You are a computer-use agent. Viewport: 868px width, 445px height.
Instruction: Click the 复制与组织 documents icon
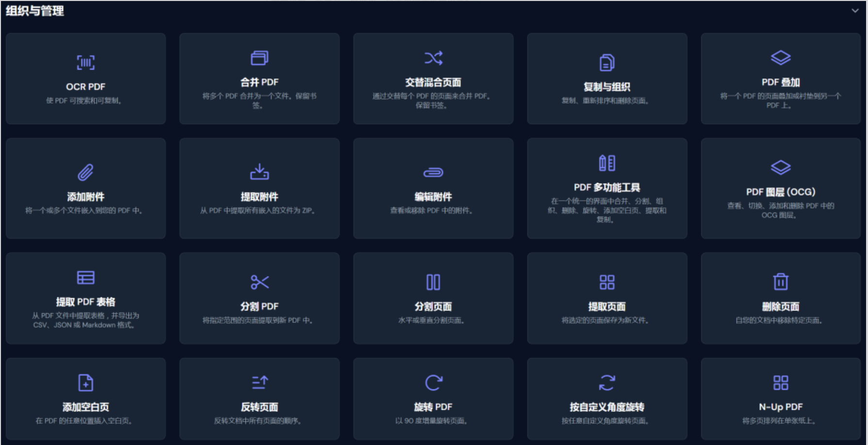point(607,62)
